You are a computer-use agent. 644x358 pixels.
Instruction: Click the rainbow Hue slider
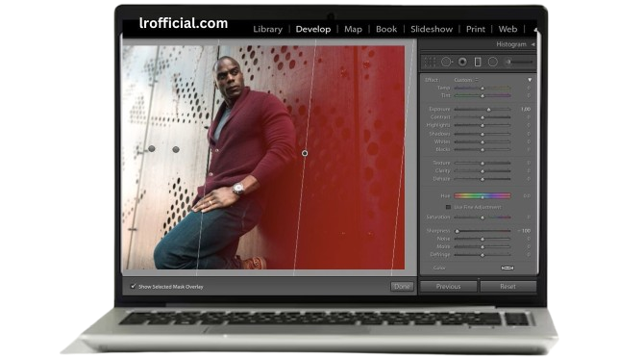coord(483,195)
